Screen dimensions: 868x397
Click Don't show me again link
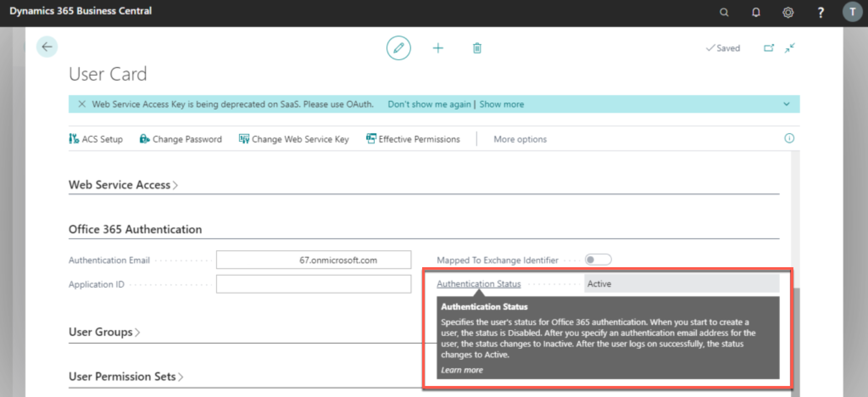(429, 104)
